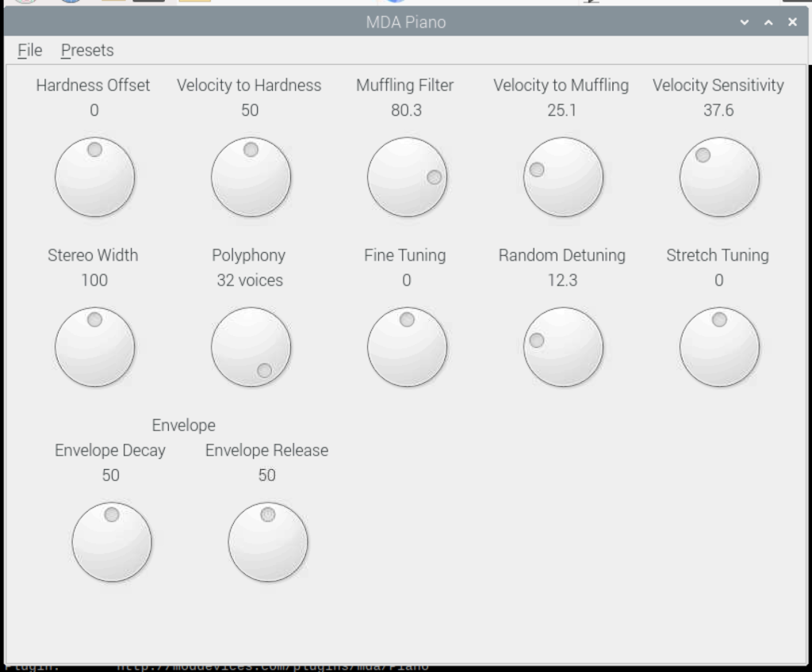Image resolution: width=812 pixels, height=672 pixels.
Task: Maximize the MDA Piano window
Action: click(768, 22)
